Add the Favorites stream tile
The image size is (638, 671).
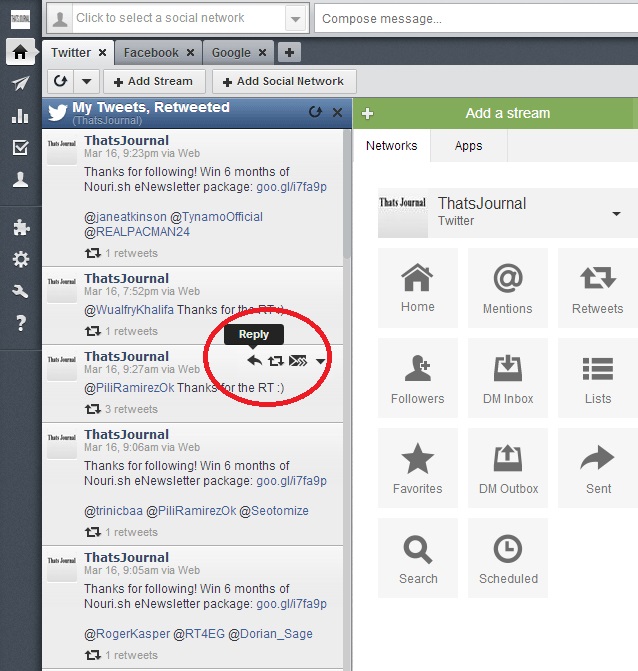(x=418, y=468)
